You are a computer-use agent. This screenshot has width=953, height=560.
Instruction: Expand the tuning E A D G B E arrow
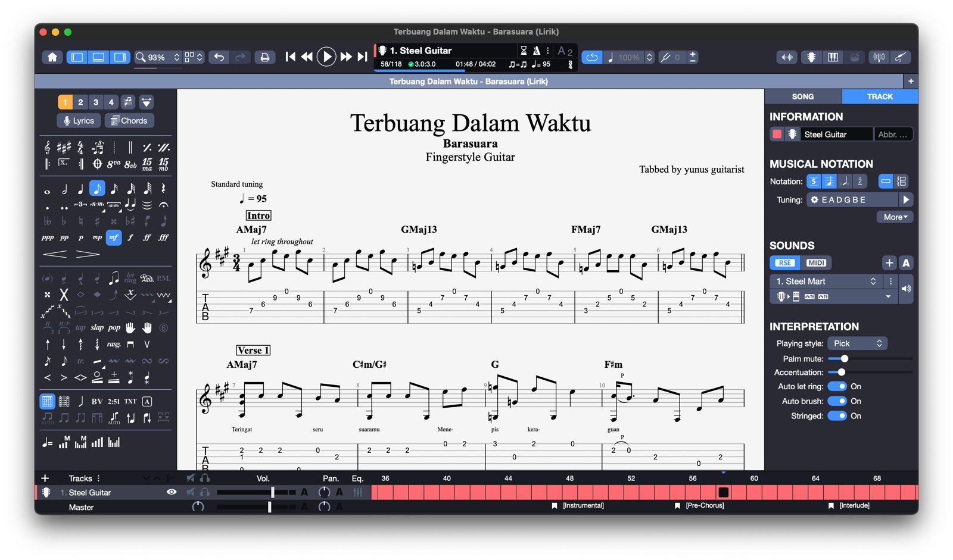(906, 200)
